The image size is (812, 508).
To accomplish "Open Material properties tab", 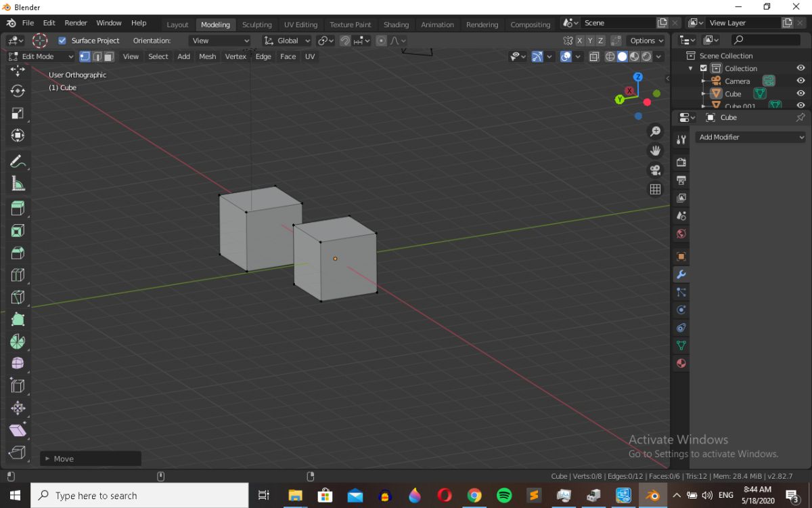I will (x=681, y=363).
